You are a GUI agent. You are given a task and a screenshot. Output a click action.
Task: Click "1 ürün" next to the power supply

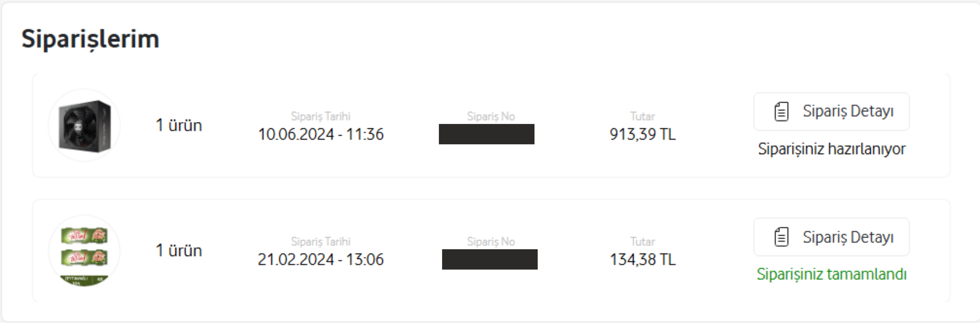(x=179, y=125)
